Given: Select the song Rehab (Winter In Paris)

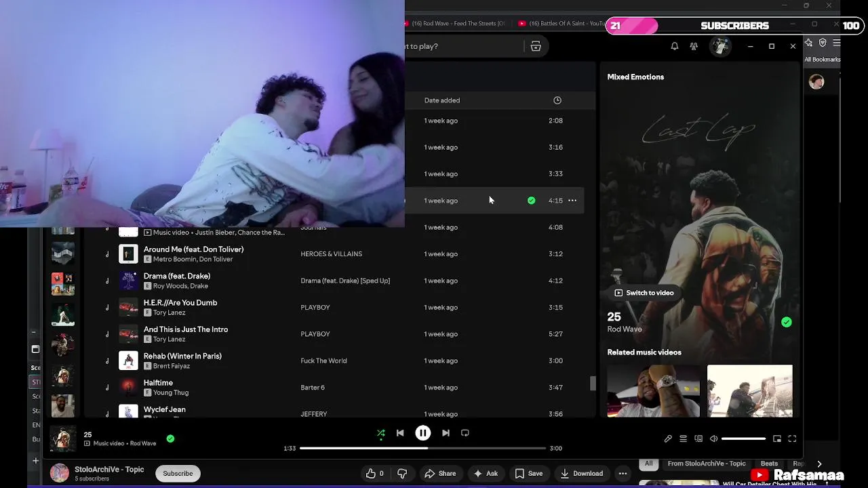Looking at the screenshot, I should pos(182,356).
